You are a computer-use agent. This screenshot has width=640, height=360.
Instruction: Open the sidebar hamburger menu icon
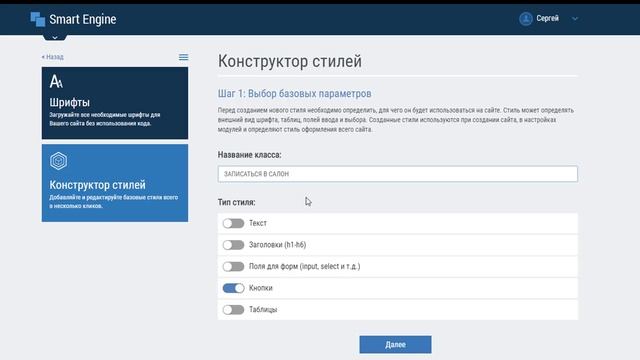coord(184,57)
